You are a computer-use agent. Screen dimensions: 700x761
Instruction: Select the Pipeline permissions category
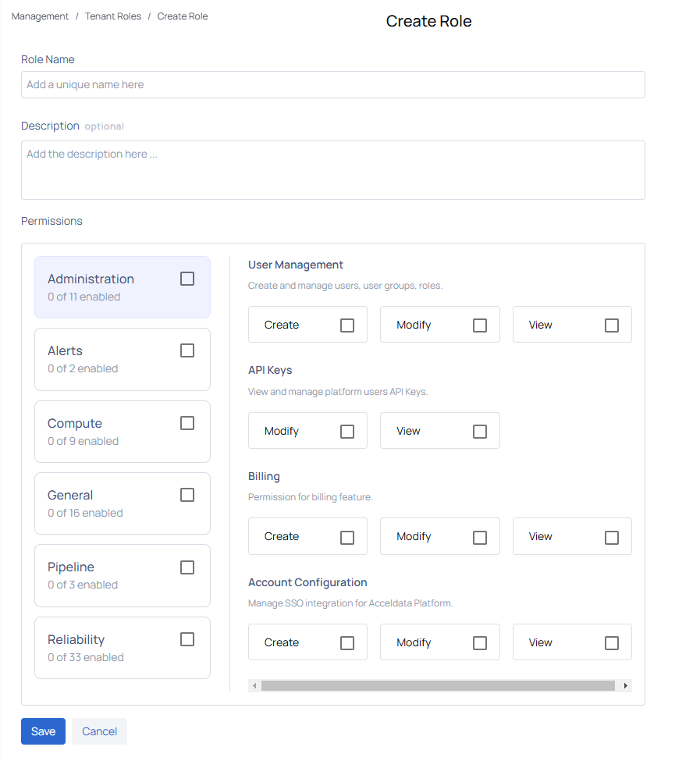123,575
